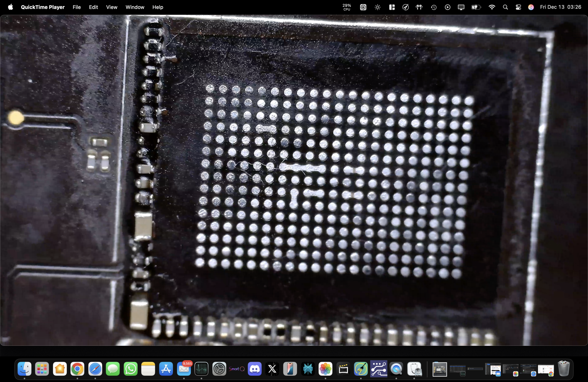
Task: Open Time Machine menu bar icon
Action: point(434,7)
